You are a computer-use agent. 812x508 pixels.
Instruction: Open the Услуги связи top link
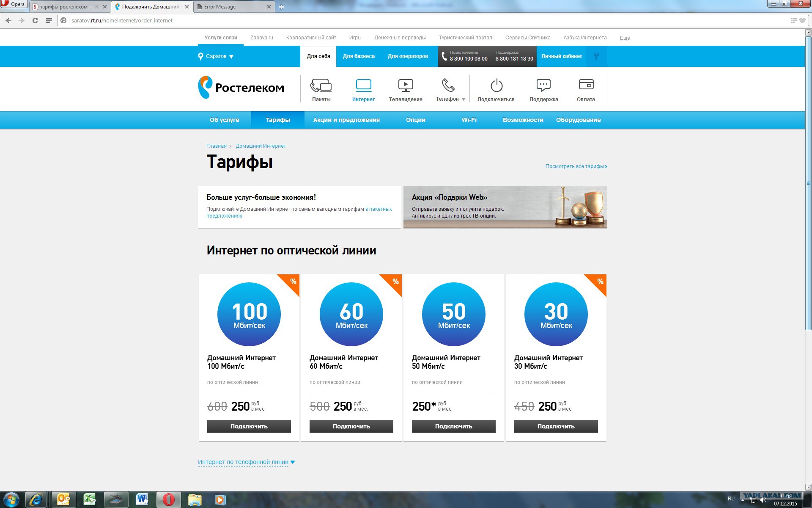point(221,38)
